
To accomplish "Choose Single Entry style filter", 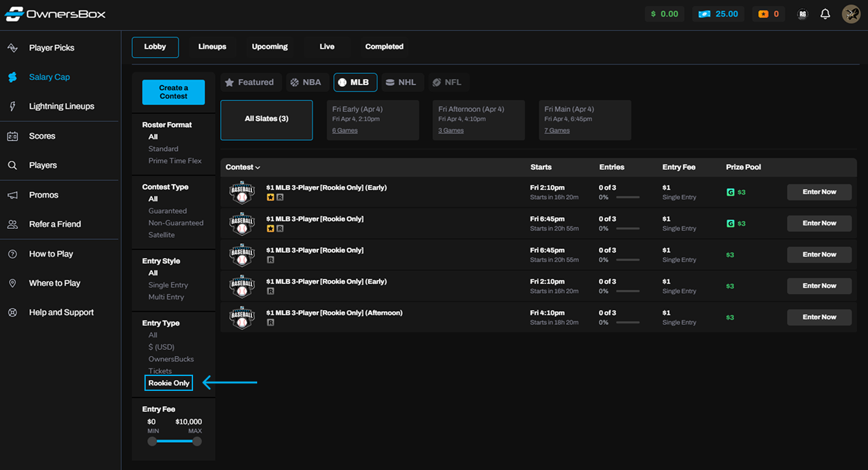I will [168, 285].
